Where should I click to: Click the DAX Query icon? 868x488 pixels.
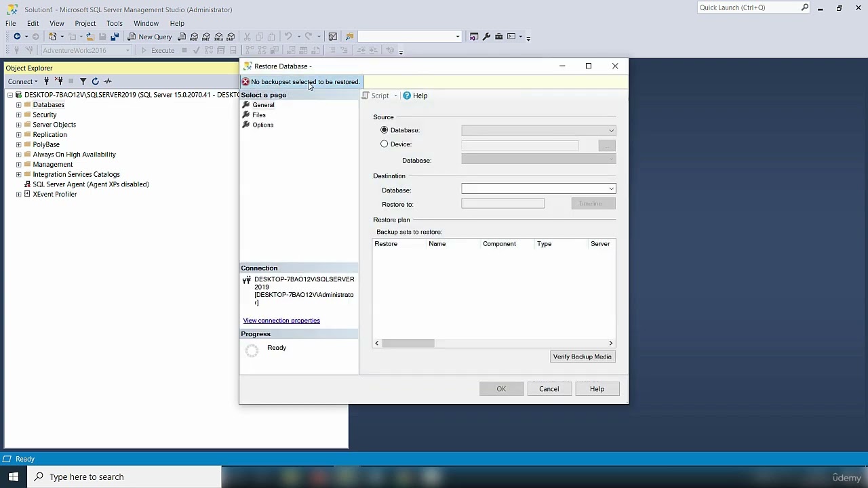[231, 37]
